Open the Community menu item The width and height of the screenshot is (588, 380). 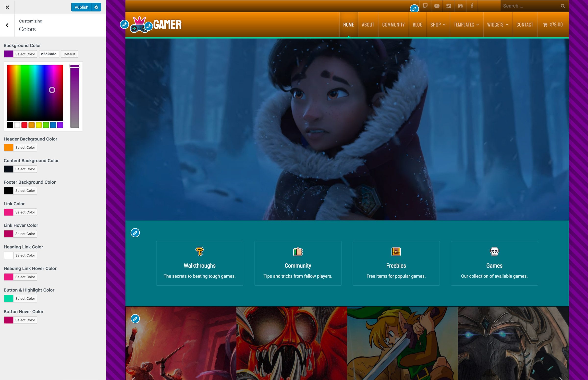click(393, 25)
